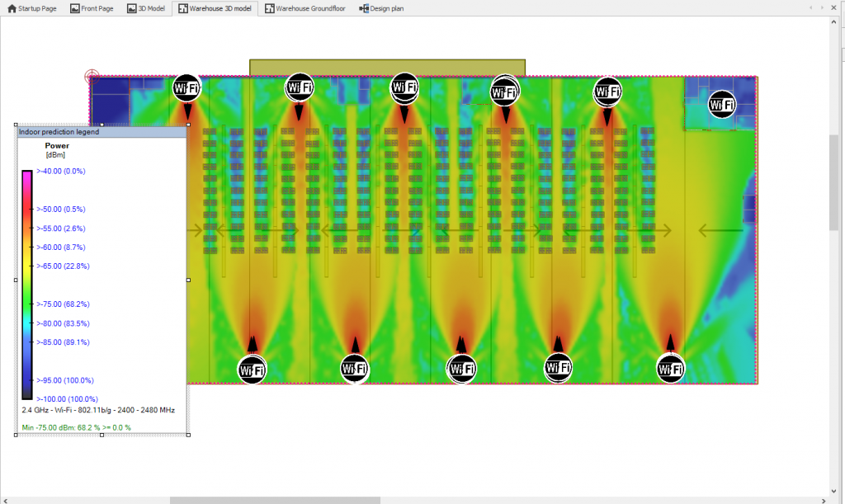Click the tab strip scroll-right arrow
Viewport: 845px width, 504px height.
click(x=822, y=7)
